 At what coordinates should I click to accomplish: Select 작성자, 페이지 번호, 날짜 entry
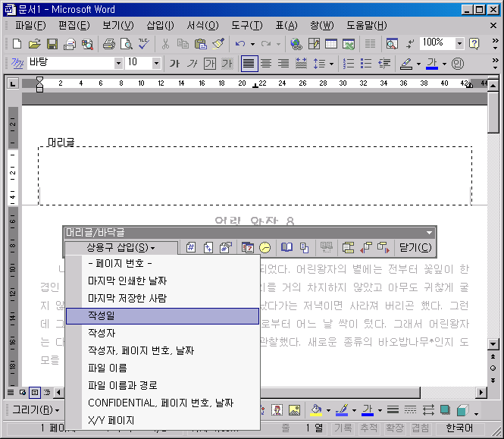[x=162, y=350]
